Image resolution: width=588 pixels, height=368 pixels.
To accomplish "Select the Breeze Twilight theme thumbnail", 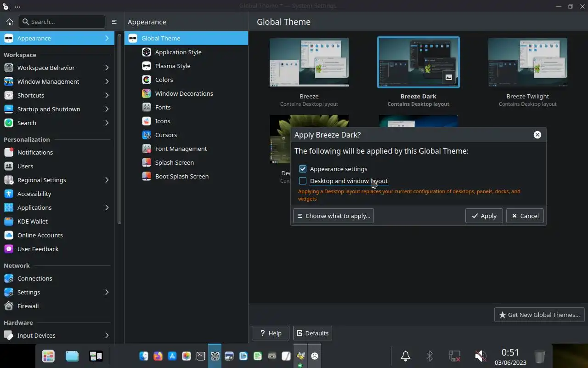I will pyautogui.click(x=528, y=62).
